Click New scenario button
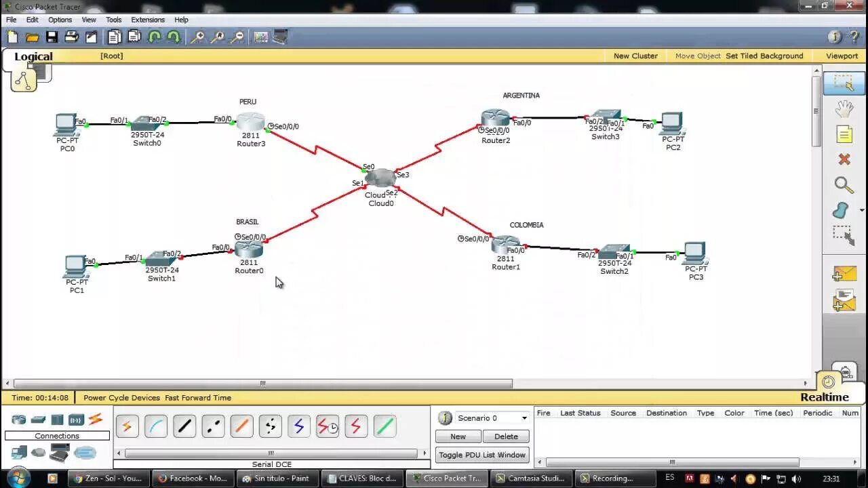This screenshot has width=868, height=488. tap(458, 436)
